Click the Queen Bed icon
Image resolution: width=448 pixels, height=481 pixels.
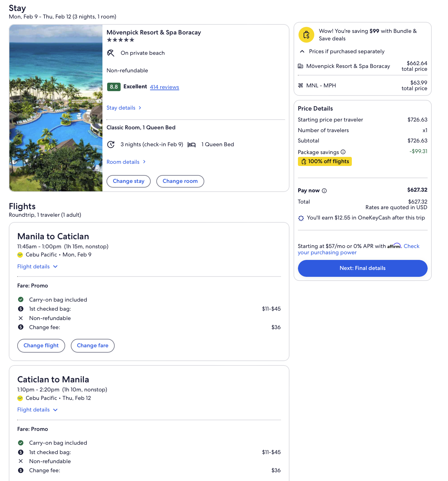pyautogui.click(x=191, y=144)
